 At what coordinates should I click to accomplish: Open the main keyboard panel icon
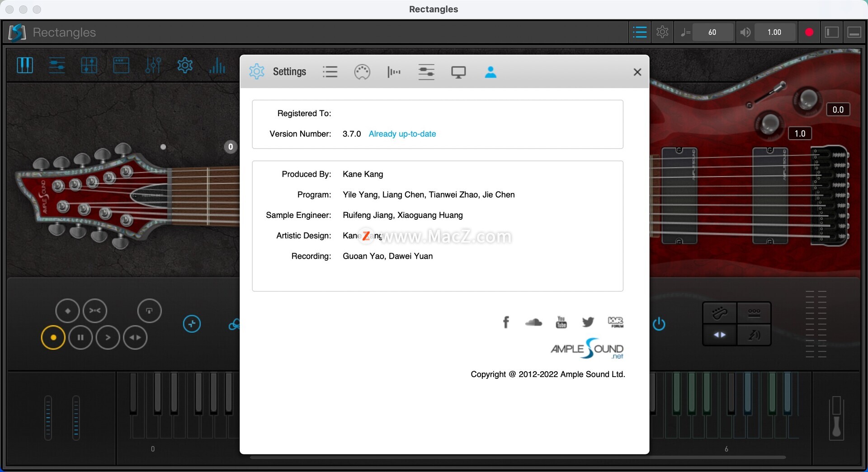(24, 66)
